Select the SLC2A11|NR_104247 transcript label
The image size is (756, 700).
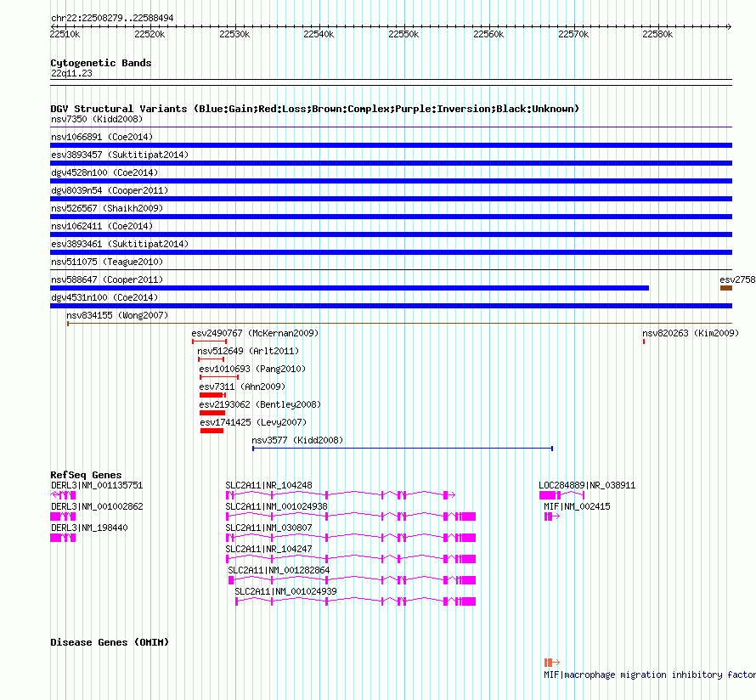[268, 549]
